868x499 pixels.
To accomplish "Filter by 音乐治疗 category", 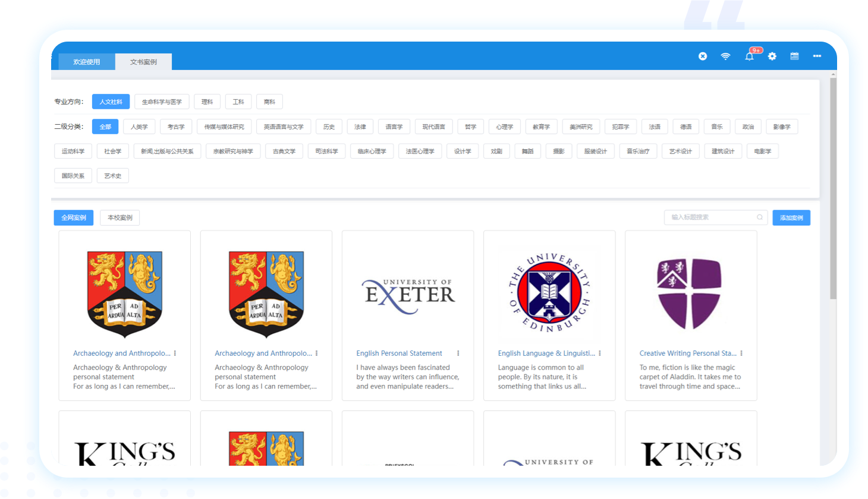I will pyautogui.click(x=638, y=151).
